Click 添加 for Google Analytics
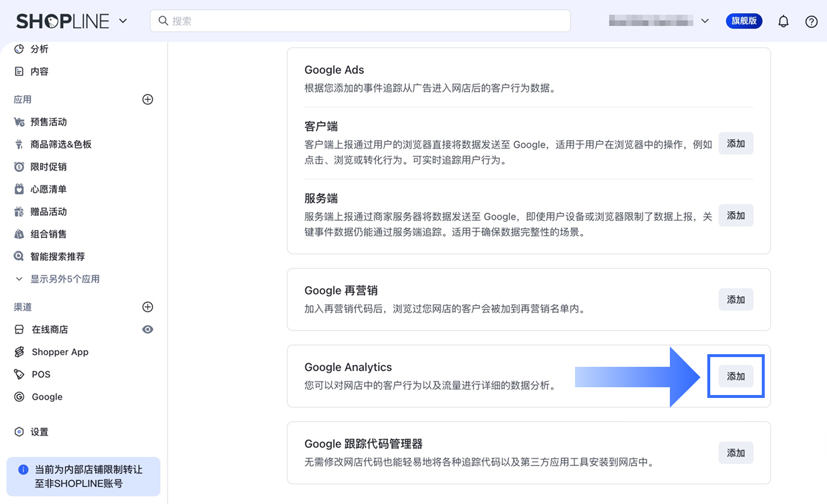This screenshot has height=504, width=827. pyautogui.click(x=736, y=376)
